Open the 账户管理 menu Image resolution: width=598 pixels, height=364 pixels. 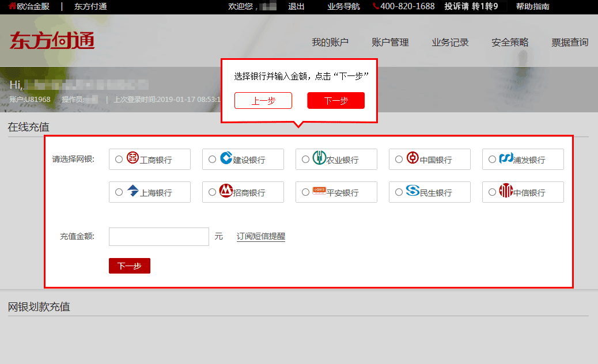point(390,42)
